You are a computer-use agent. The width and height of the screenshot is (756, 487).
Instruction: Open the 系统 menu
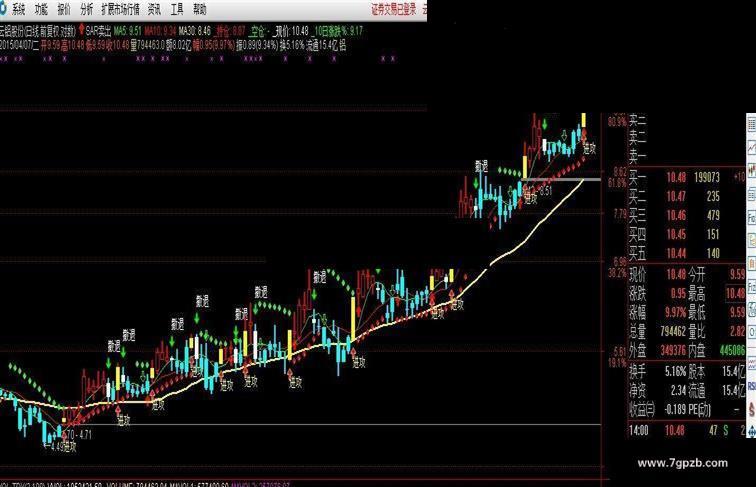(18, 9)
